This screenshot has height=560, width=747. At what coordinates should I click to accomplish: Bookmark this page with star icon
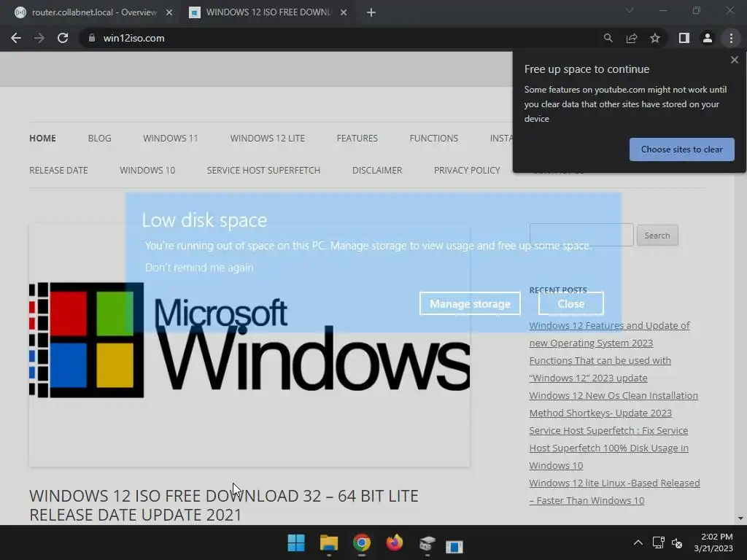pyautogui.click(x=655, y=38)
